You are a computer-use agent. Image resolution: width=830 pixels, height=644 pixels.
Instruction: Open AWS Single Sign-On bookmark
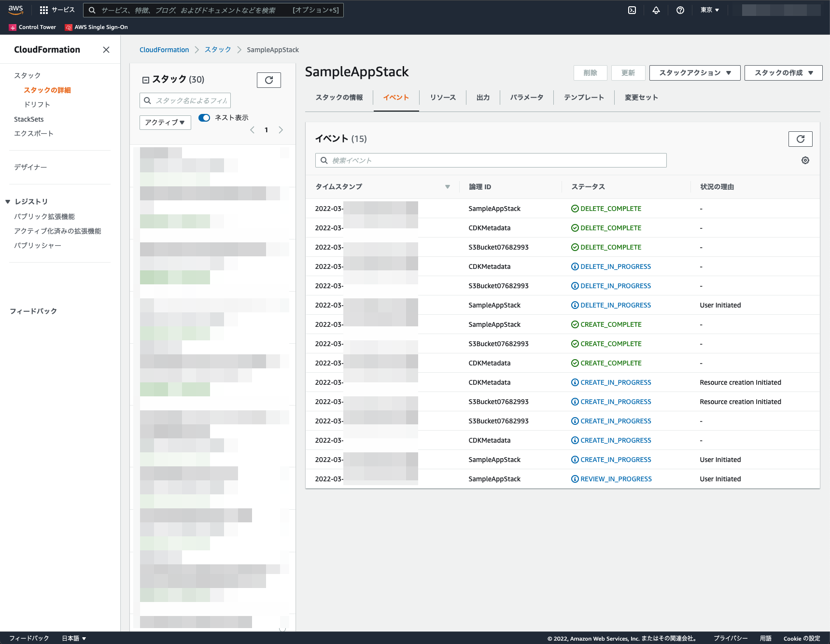point(97,27)
